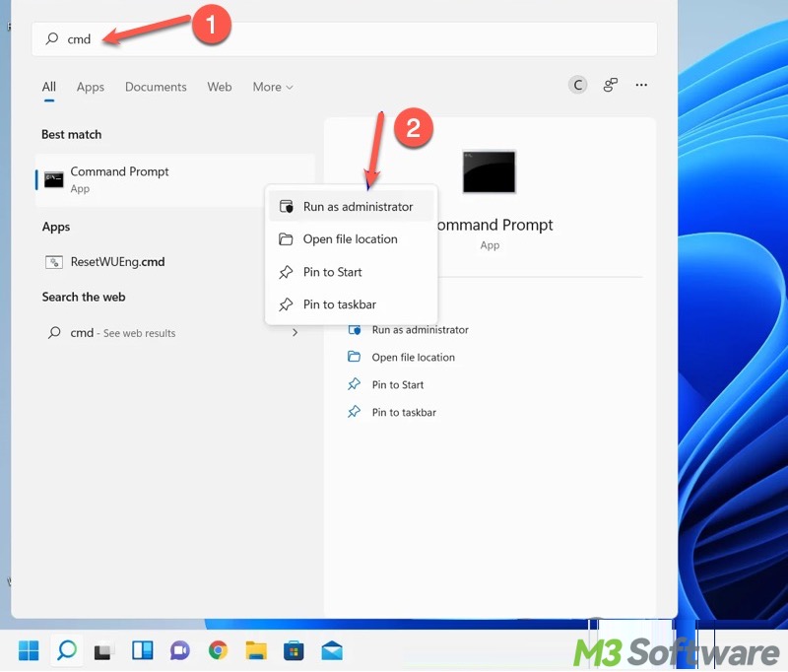This screenshot has height=672, width=788.
Task: Choose Open file location in context menu
Action: tap(351, 239)
